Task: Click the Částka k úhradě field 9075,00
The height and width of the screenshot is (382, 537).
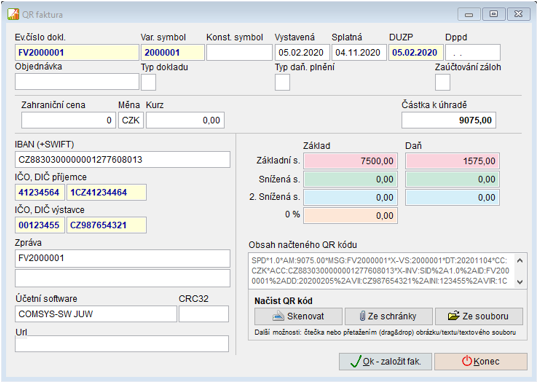Action: tap(449, 120)
